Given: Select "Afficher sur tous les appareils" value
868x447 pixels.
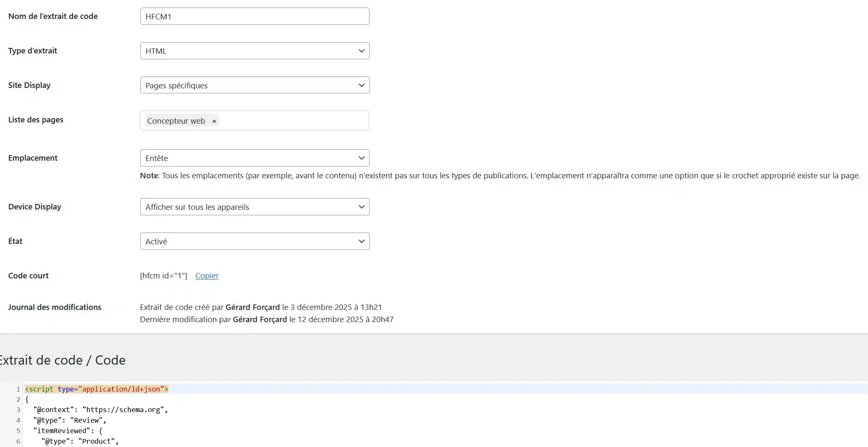Looking at the screenshot, I should point(254,206).
